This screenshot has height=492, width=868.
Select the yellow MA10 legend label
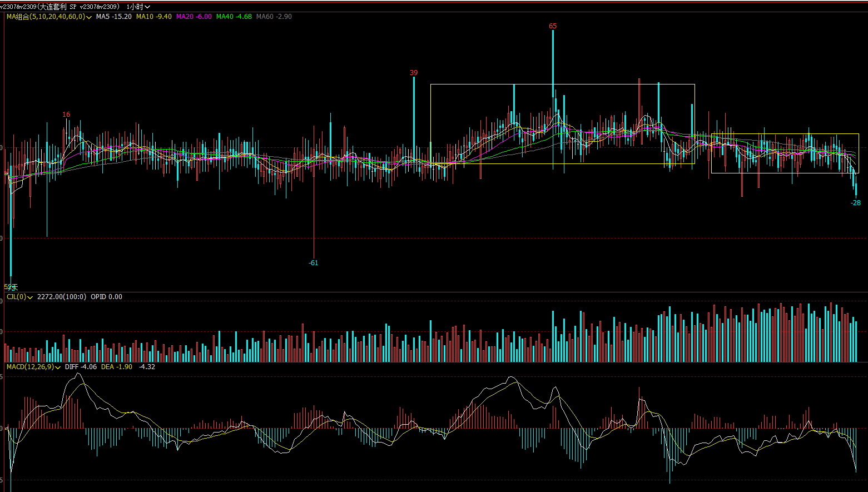[x=153, y=17]
